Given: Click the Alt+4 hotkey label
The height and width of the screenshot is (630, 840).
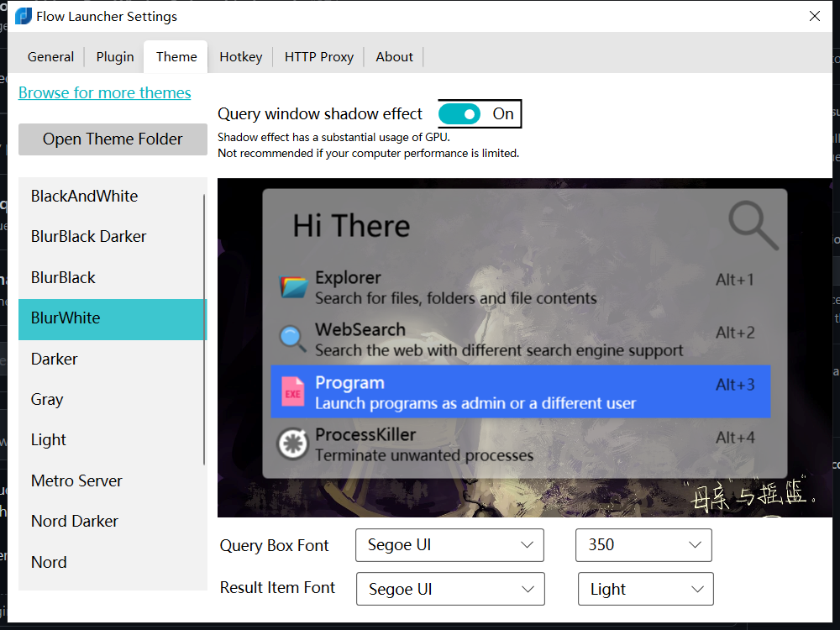Looking at the screenshot, I should click(735, 438).
